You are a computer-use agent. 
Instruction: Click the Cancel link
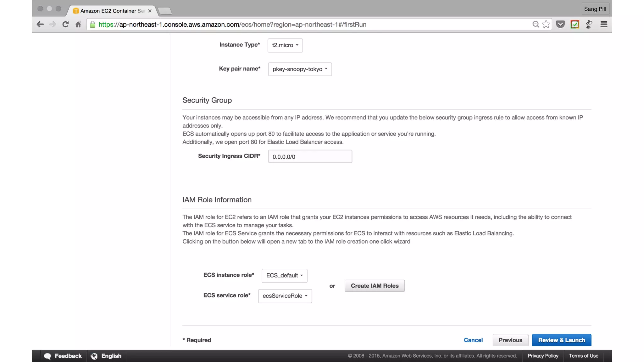point(473,340)
